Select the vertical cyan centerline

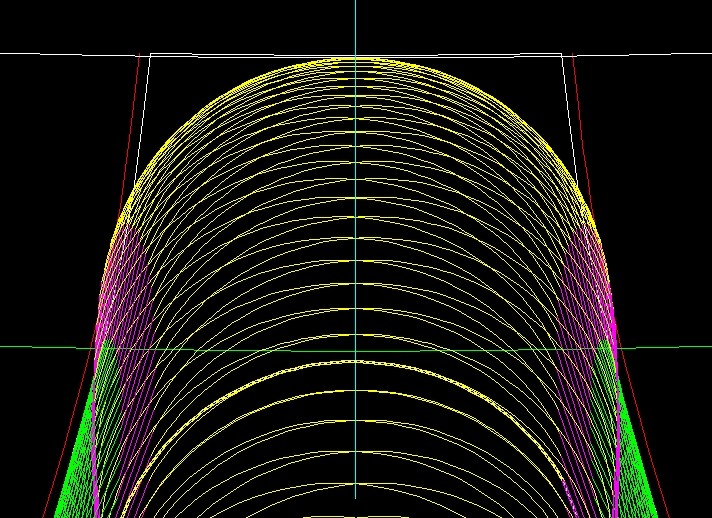pos(356,250)
